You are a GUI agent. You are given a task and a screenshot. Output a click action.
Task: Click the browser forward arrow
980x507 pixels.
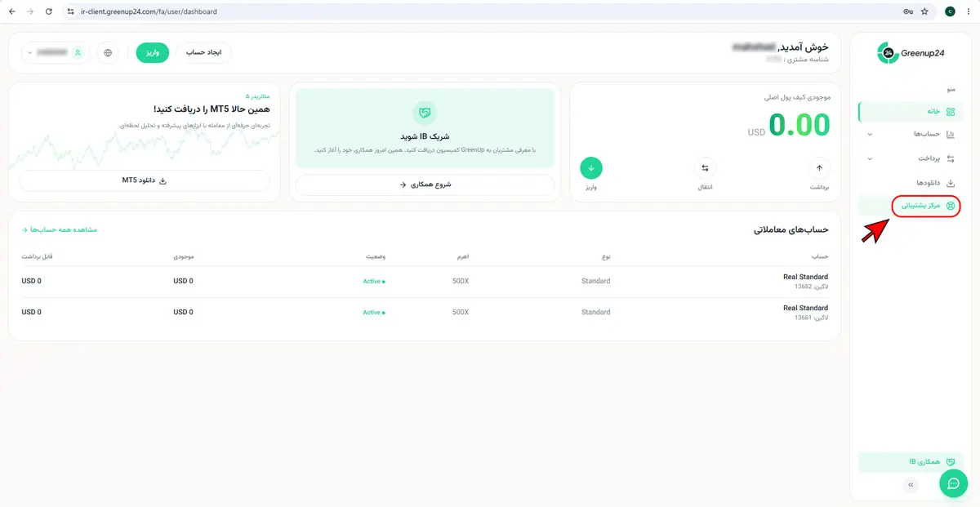[30, 11]
